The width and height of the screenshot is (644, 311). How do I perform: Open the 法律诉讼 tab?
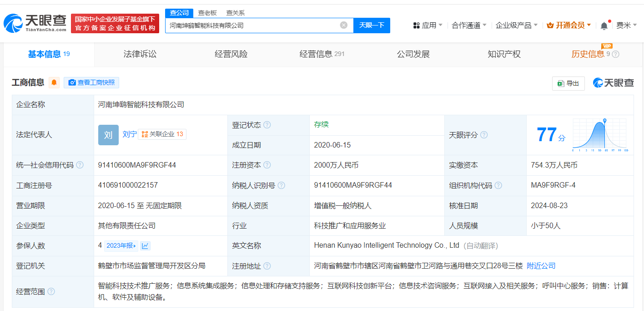pyautogui.click(x=140, y=54)
